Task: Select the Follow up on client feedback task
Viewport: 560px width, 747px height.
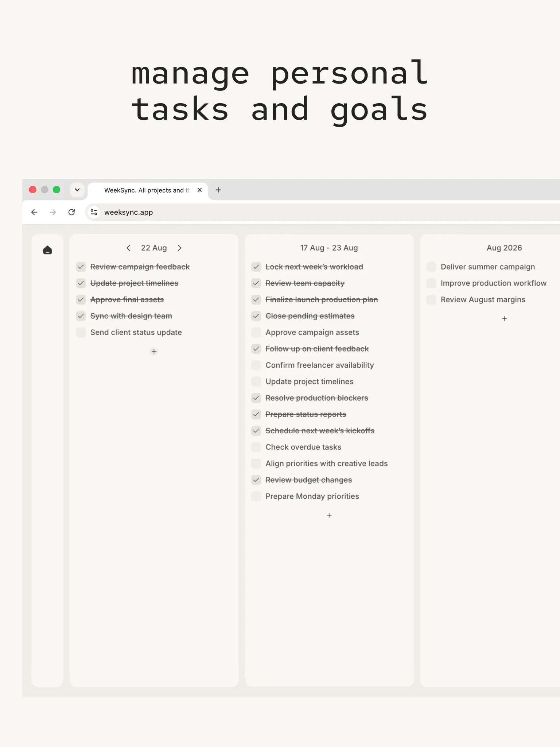Action: click(317, 349)
